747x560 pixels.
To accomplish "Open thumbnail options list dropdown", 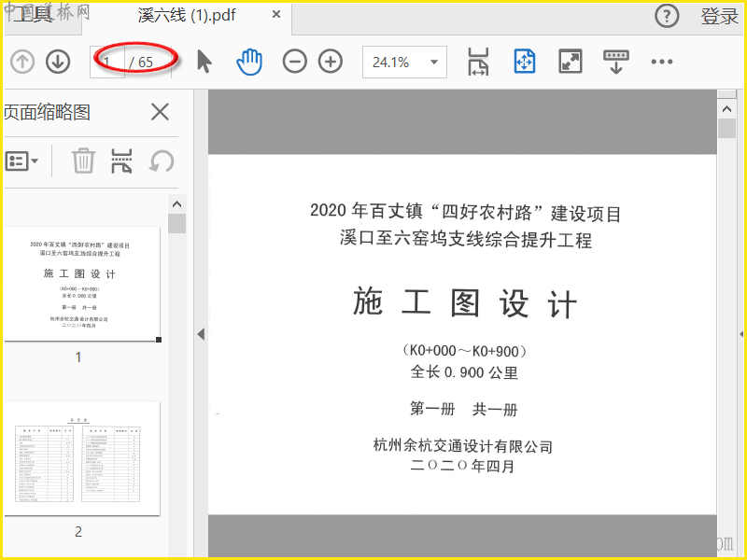I will click(x=21, y=161).
